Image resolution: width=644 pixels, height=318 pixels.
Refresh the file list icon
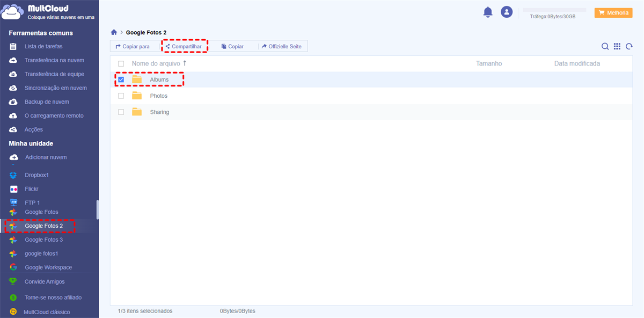[x=629, y=47]
